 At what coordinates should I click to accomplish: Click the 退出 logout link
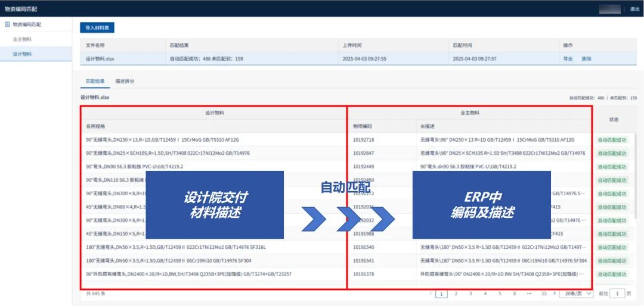pyautogui.click(x=634, y=9)
